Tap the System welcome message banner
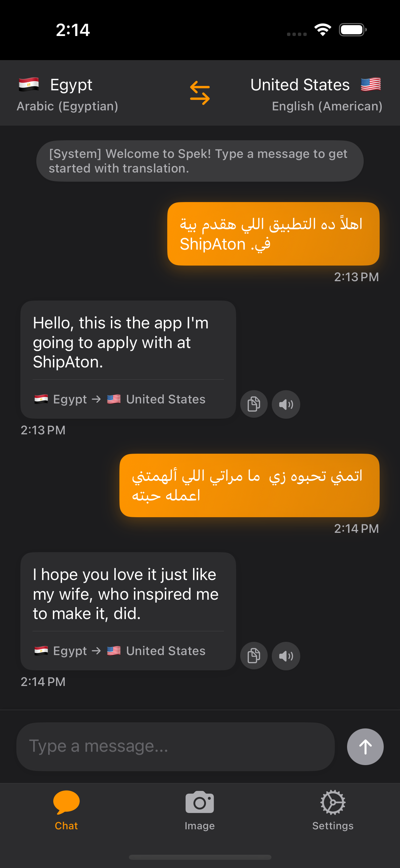This screenshot has width=400, height=868. click(x=200, y=161)
